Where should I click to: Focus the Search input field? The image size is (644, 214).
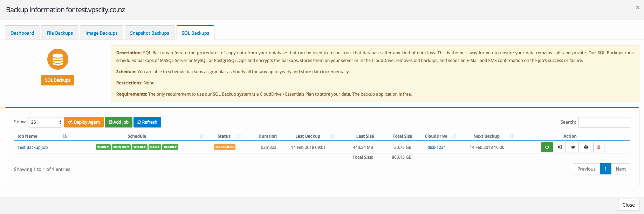(604, 122)
